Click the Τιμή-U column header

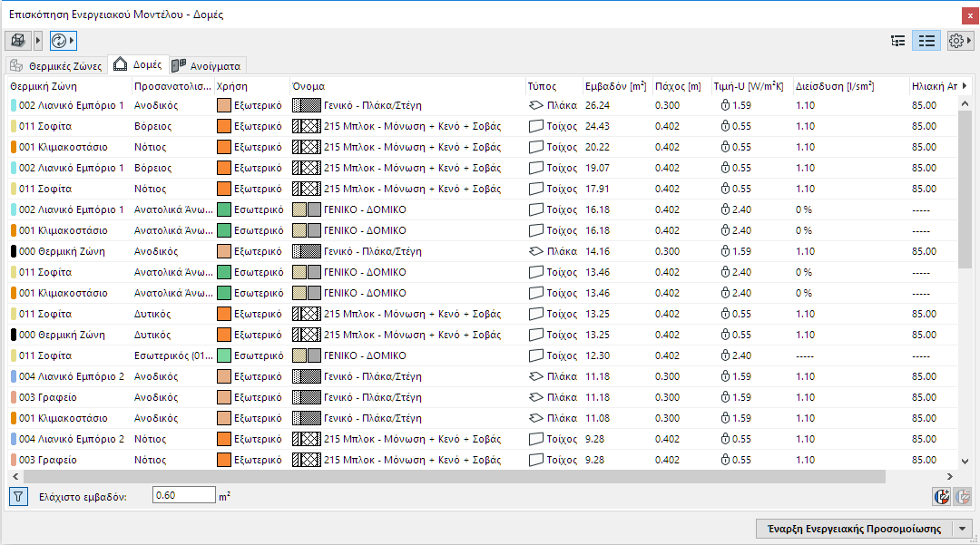point(750,86)
